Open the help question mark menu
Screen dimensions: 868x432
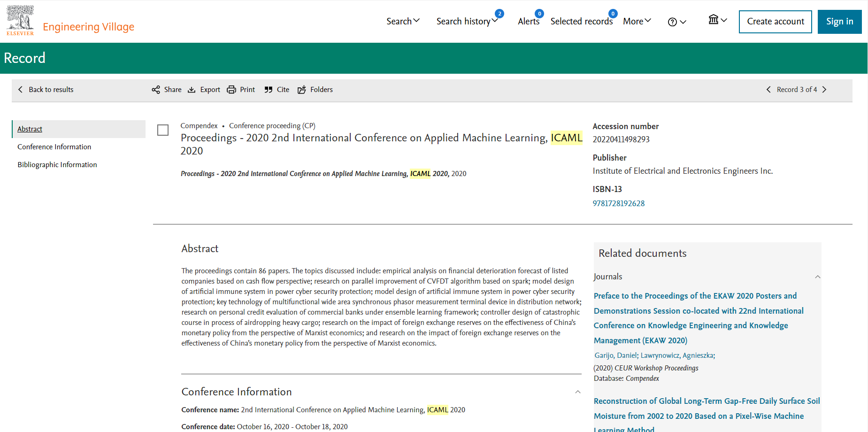pyautogui.click(x=677, y=22)
